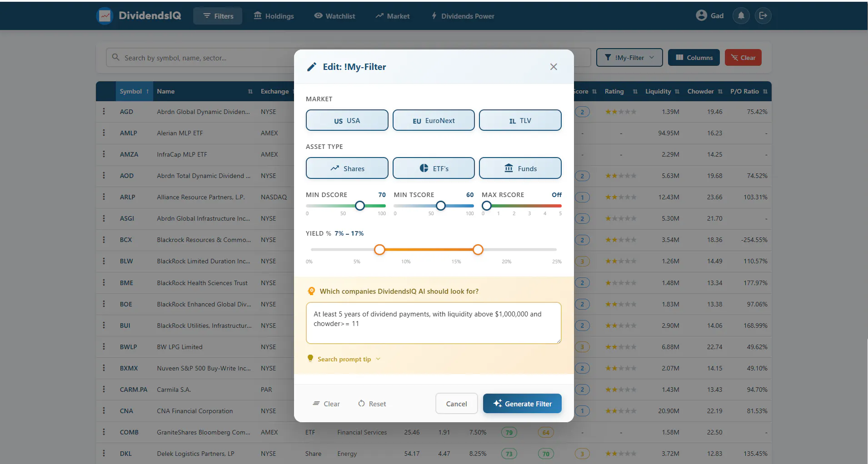Open row menu for ARLP
The image size is (868, 464).
(x=104, y=197)
